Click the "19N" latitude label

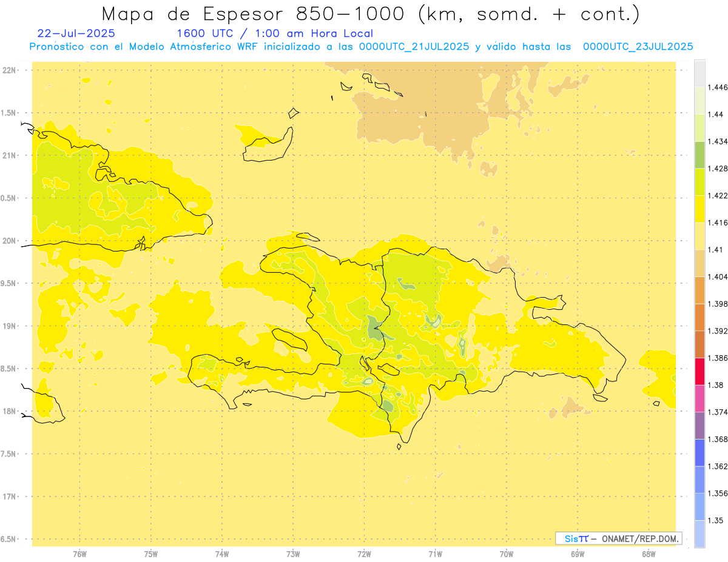pyautogui.click(x=8, y=326)
